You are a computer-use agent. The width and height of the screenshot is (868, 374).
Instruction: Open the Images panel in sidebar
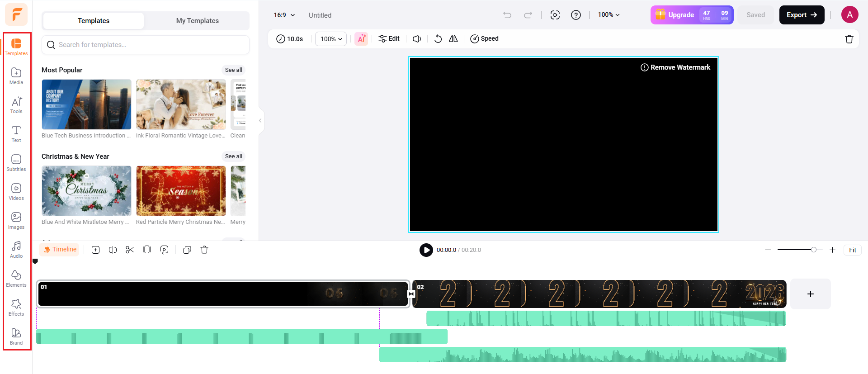pos(16,221)
